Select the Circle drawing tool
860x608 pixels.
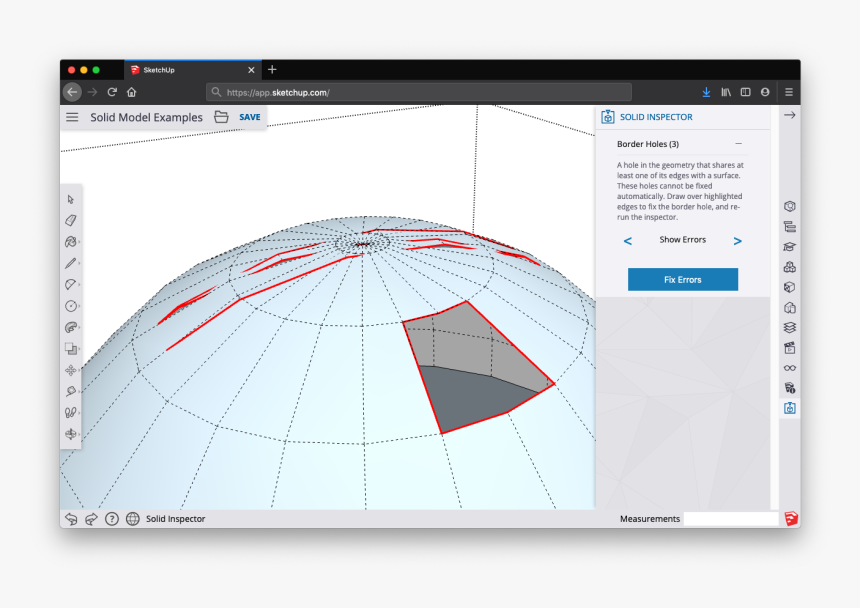click(70, 306)
